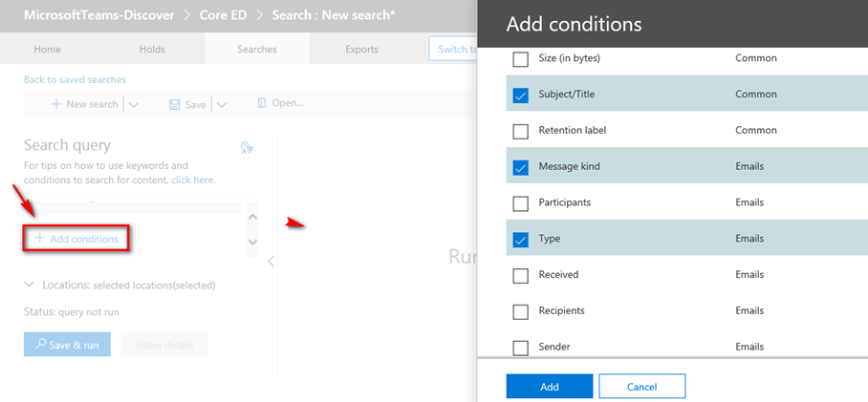The width and height of the screenshot is (868, 402).
Task: Cancel the Add conditions panel
Action: [x=642, y=387]
